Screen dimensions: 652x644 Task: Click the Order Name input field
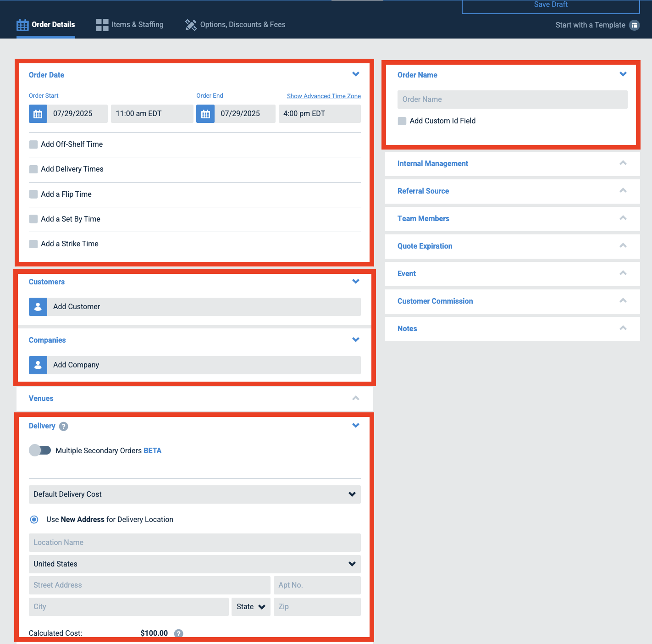click(513, 100)
